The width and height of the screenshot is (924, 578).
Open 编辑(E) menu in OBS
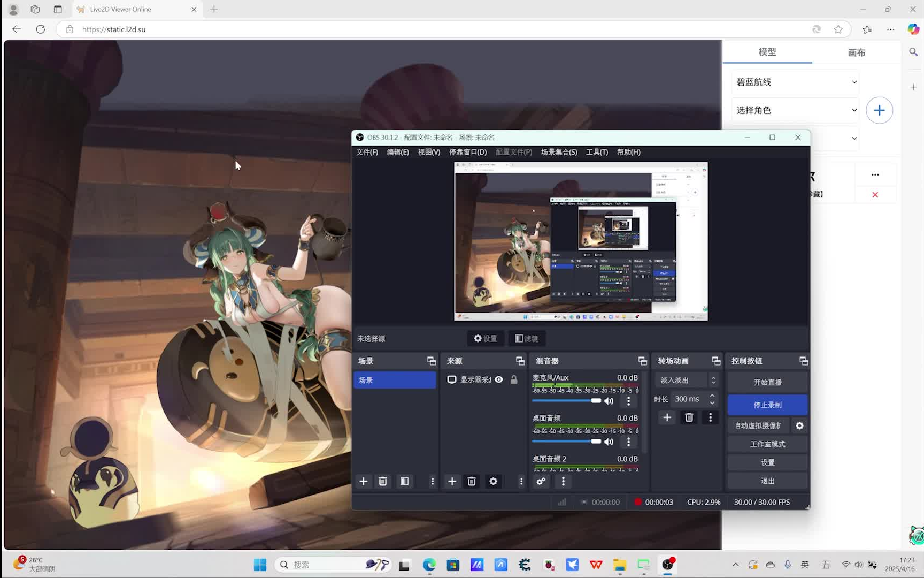point(398,152)
